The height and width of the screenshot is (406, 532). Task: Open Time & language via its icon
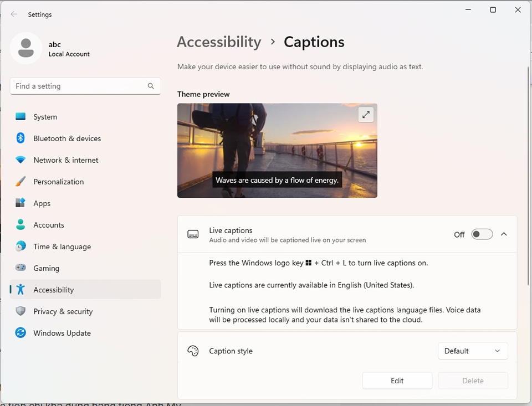tap(20, 246)
